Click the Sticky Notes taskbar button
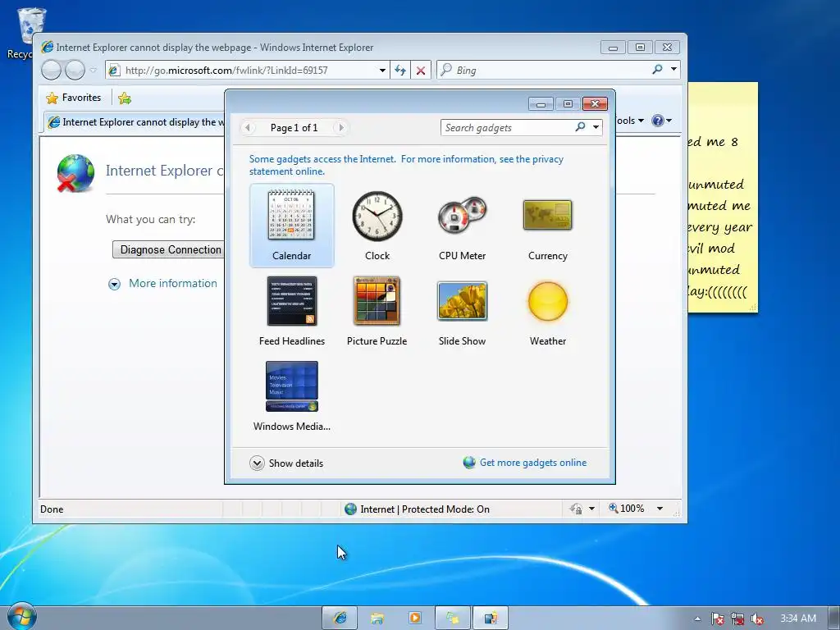This screenshot has height=630, width=840. [453, 619]
